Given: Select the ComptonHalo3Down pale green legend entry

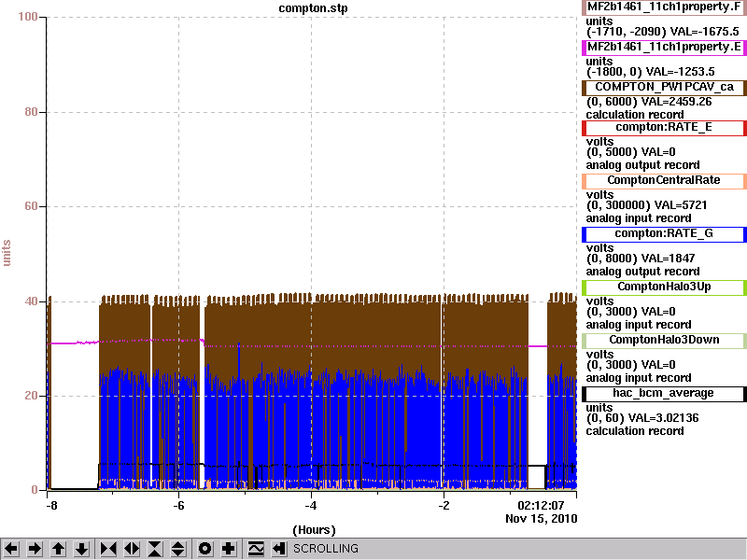Looking at the screenshot, I should click(664, 340).
